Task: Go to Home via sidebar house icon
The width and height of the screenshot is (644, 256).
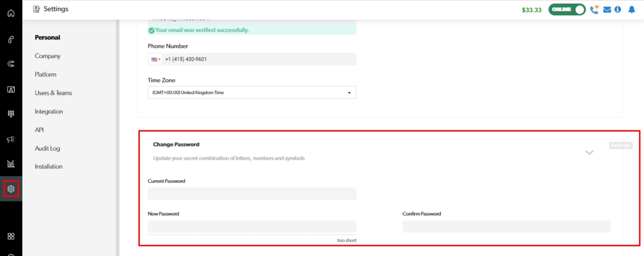Action: [11, 13]
